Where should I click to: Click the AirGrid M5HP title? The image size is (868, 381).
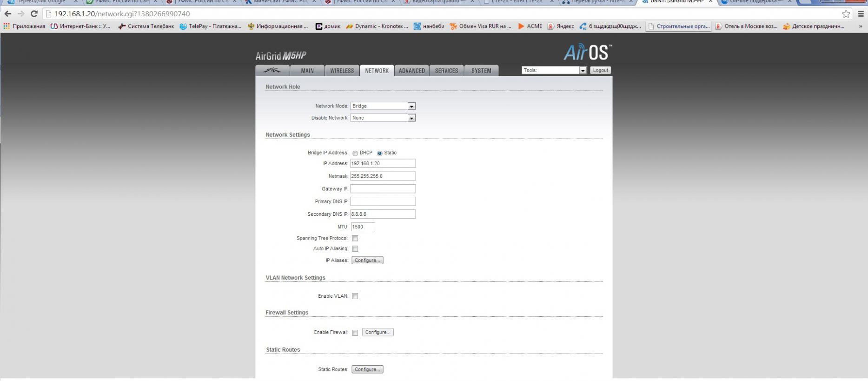click(x=281, y=56)
